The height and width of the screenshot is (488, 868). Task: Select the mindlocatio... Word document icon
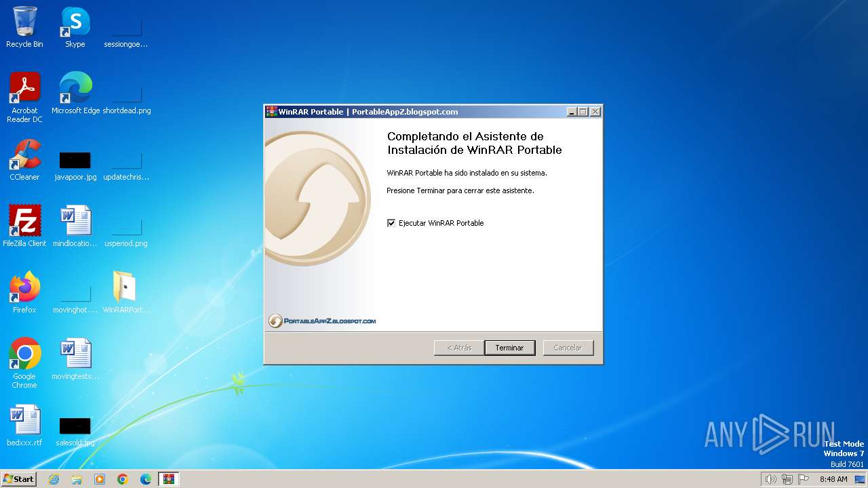click(x=75, y=226)
